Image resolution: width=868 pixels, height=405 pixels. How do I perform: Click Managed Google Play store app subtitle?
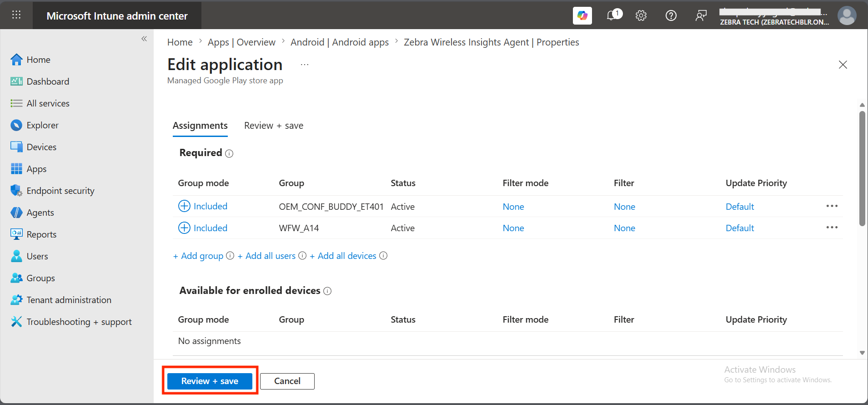pos(225,81)
